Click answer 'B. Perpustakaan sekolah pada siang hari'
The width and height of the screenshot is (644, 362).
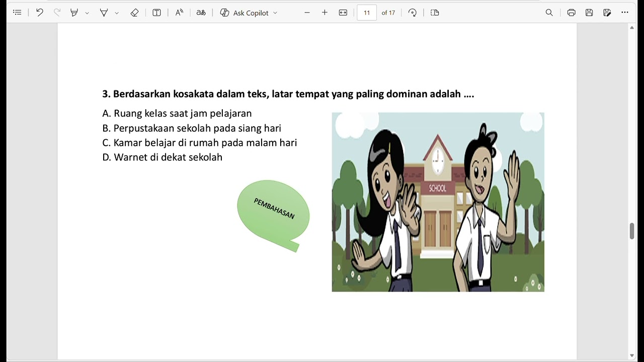192,128
